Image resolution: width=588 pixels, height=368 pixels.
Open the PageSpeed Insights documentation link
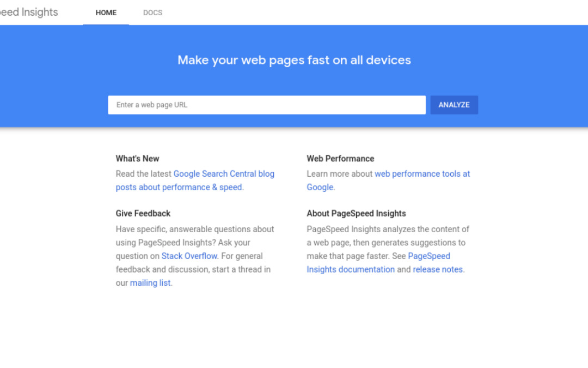[x=350, y=269]
